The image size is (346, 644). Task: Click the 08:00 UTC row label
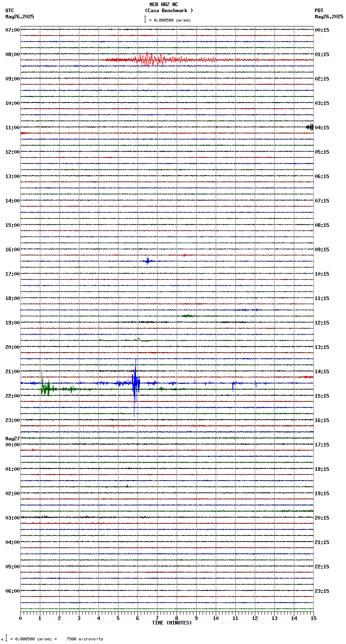13,54
